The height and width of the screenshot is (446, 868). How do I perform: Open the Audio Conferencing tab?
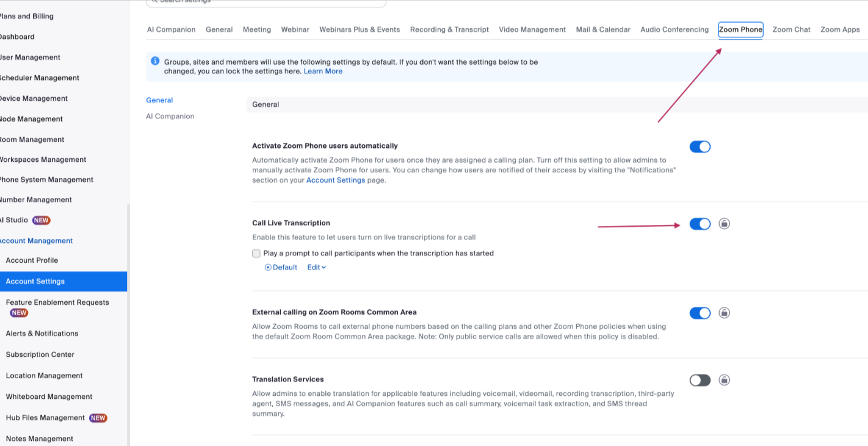[x=675, y=29]
